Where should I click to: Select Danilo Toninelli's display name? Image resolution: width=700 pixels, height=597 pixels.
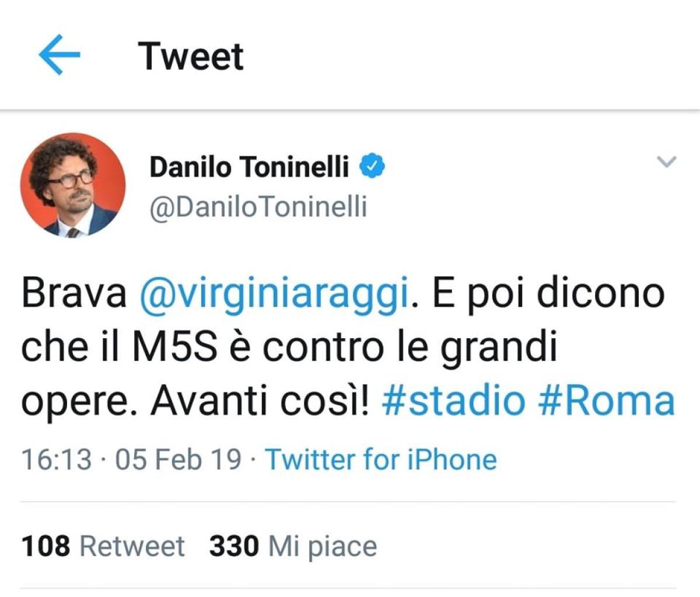250,166
